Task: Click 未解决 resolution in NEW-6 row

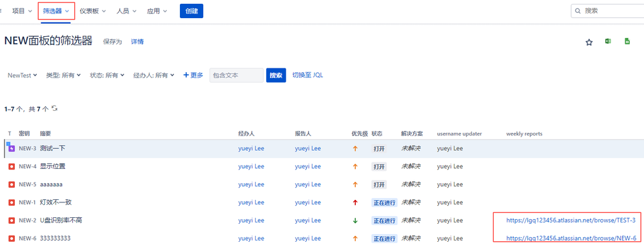Action: point(411,239)
